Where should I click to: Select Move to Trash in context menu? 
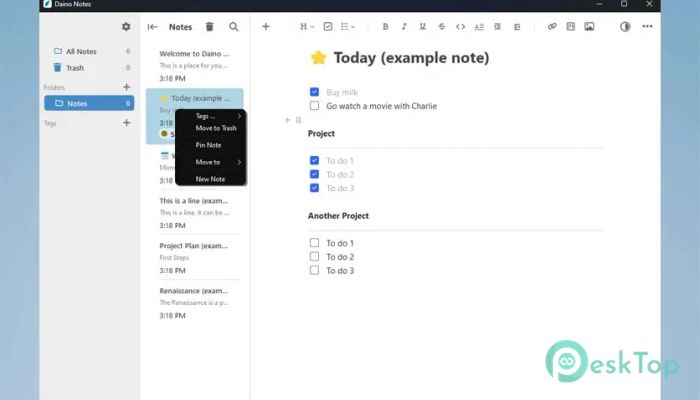click(x=215, y=128)
